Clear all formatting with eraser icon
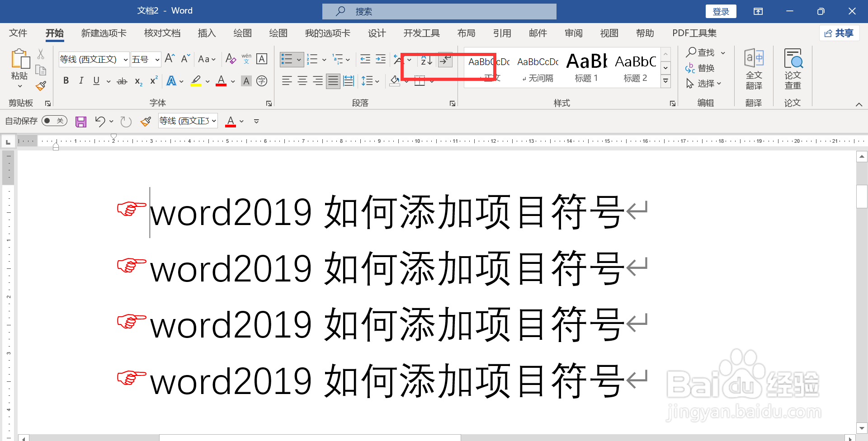Screen dimensions: 868x441 coord(231,59)
